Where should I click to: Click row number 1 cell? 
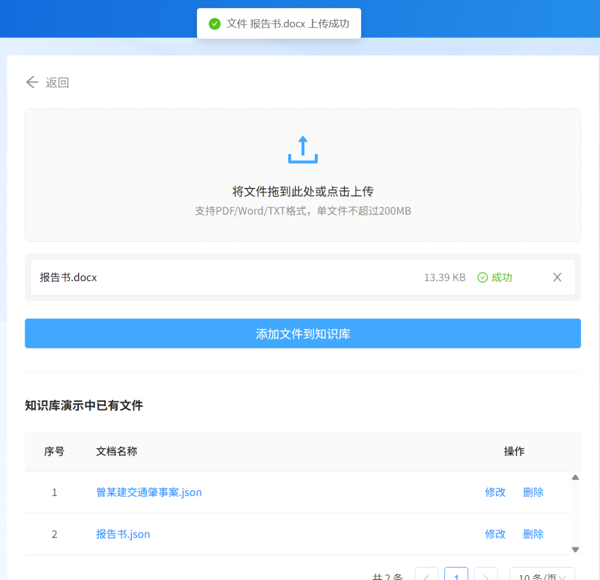tap(54, 492)
